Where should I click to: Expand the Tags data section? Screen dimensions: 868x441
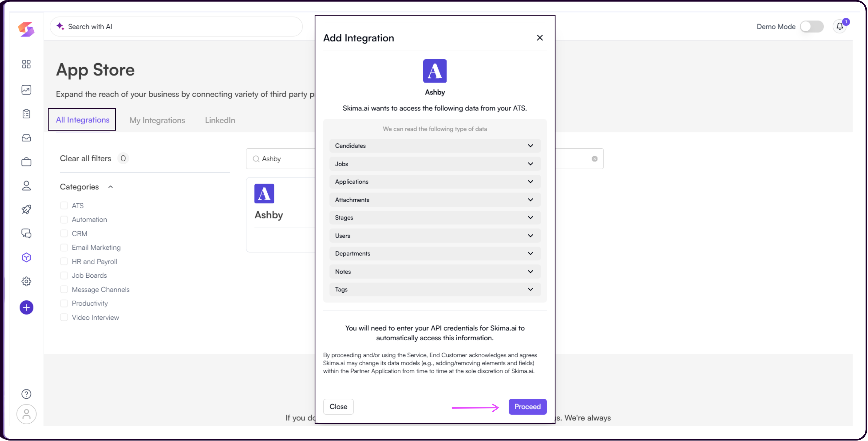coord(435,290)
